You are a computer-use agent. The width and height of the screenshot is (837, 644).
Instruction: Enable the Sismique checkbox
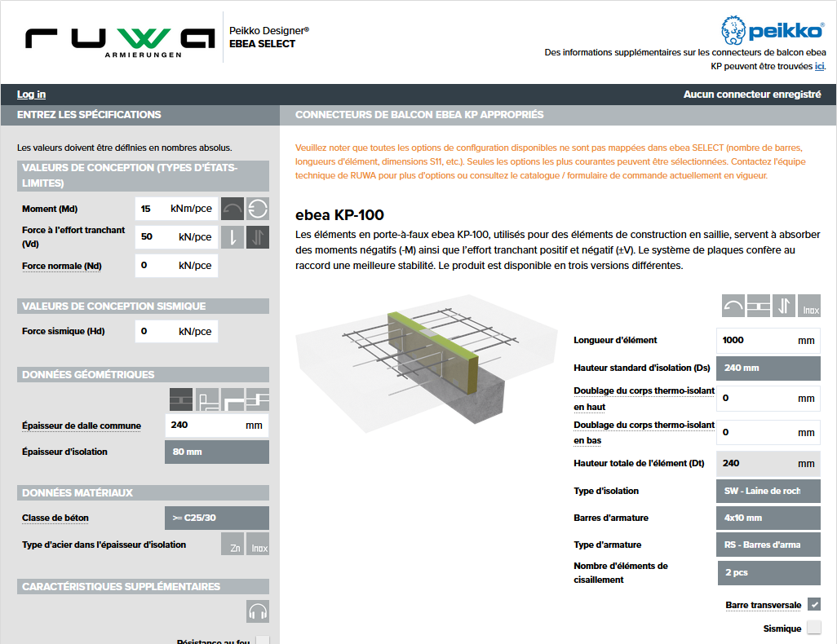(814, 628)
